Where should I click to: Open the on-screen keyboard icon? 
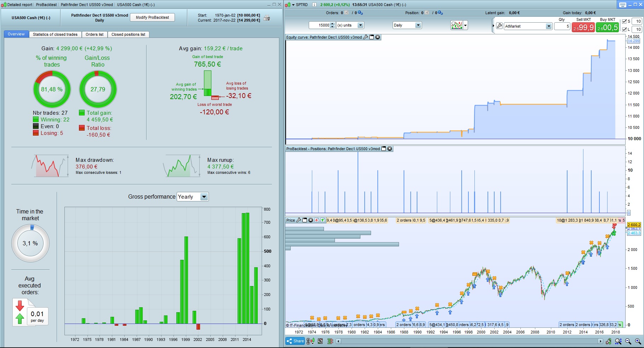coord(623,5)
